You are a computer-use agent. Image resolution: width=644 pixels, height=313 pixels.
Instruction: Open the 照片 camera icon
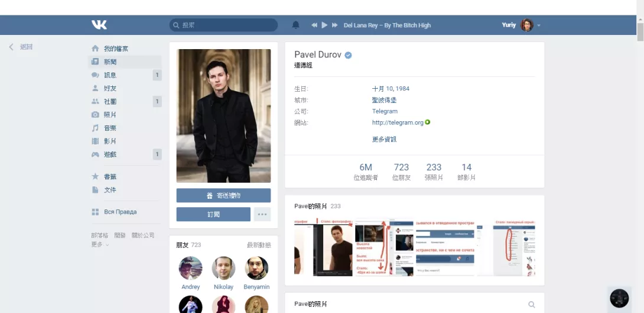pyautogui.click(x=95, y=115)
